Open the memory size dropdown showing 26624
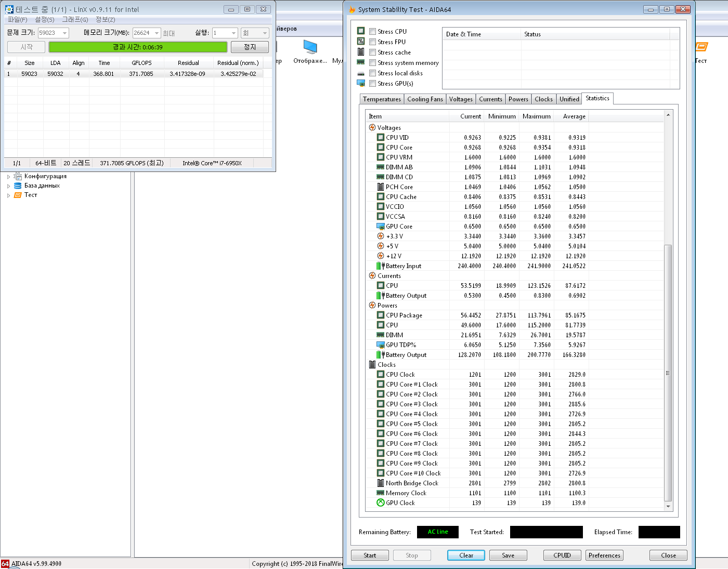728x569 pixels. coord(157,33)
